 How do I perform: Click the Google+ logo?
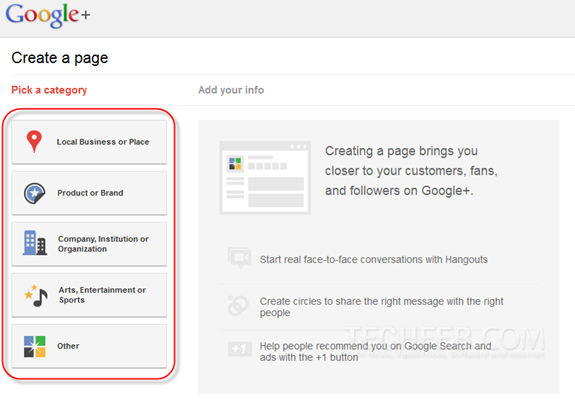(48, 15)
